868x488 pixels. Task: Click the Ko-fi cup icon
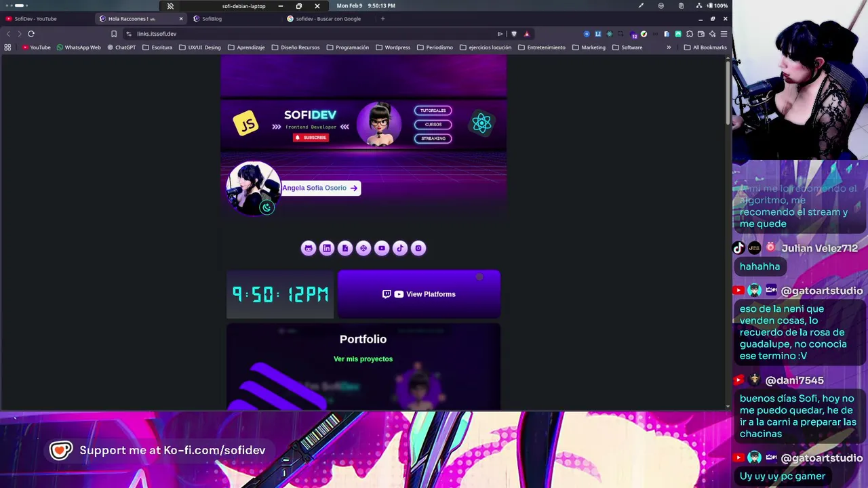pos(60,450)
